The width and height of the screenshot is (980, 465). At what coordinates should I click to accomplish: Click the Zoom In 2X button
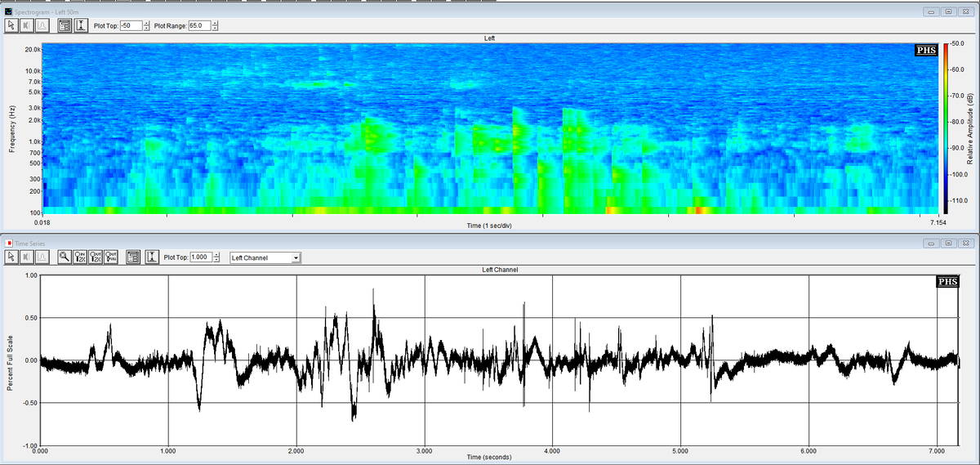tap(81, 257)
